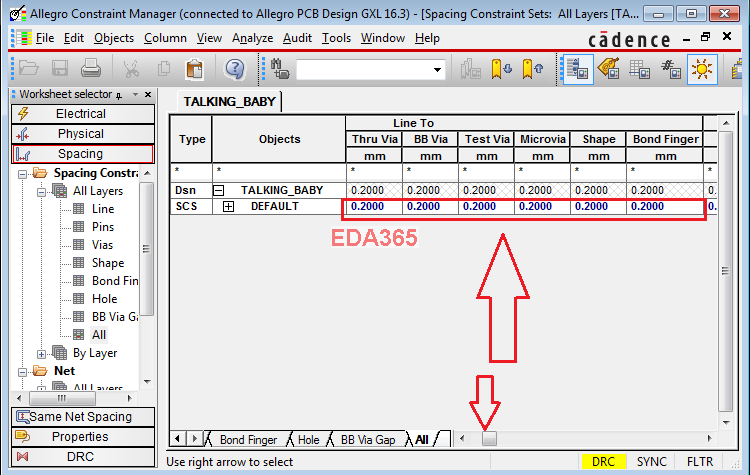Open the Properties worksheet section
The width and height of the screenshot is (750, 475).
point(83,437)
